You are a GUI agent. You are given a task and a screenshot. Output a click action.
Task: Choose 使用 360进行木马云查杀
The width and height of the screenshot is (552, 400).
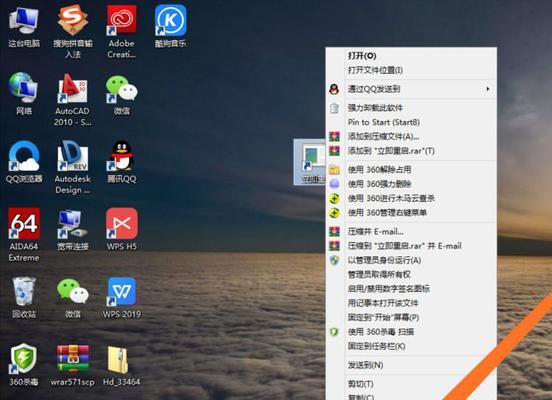pyautogui.click(x=411, y=199)
